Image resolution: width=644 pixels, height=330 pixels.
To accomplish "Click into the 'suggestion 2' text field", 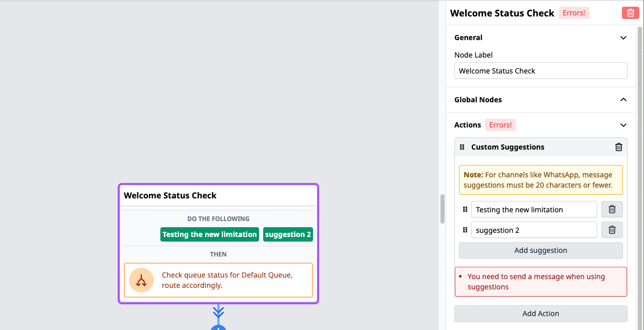I will pyautogui.click(x=533, y=230).
